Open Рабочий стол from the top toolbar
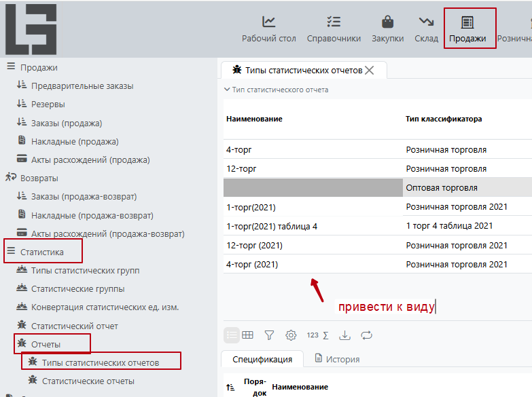 coord(269,28)
